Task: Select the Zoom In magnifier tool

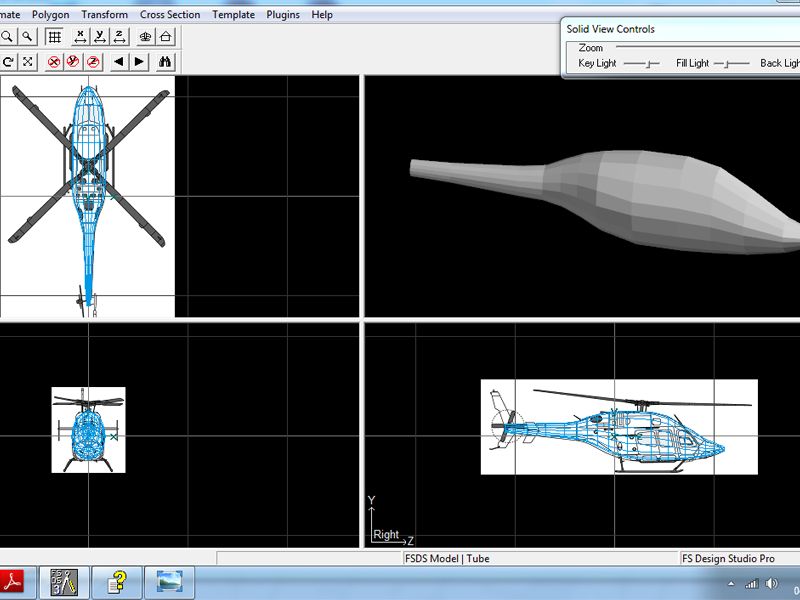Action: click(x=9, y=37)
